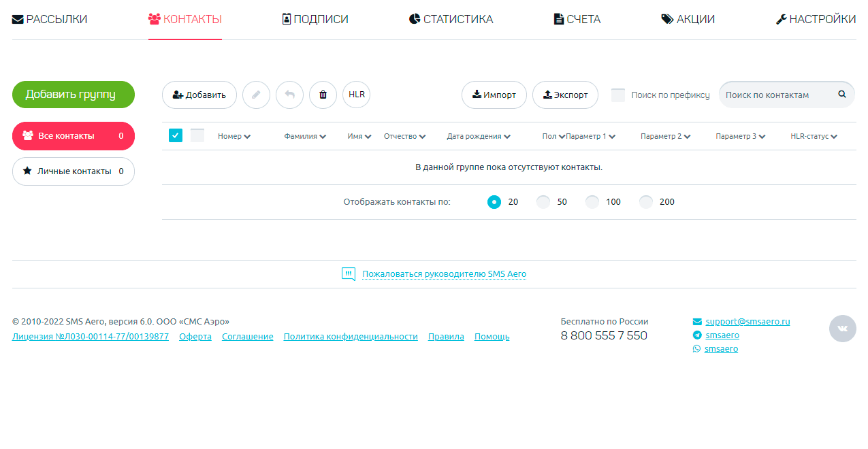
Task: Open the VK social network icon
Action: pyautogui.click(x=842, y=329)
